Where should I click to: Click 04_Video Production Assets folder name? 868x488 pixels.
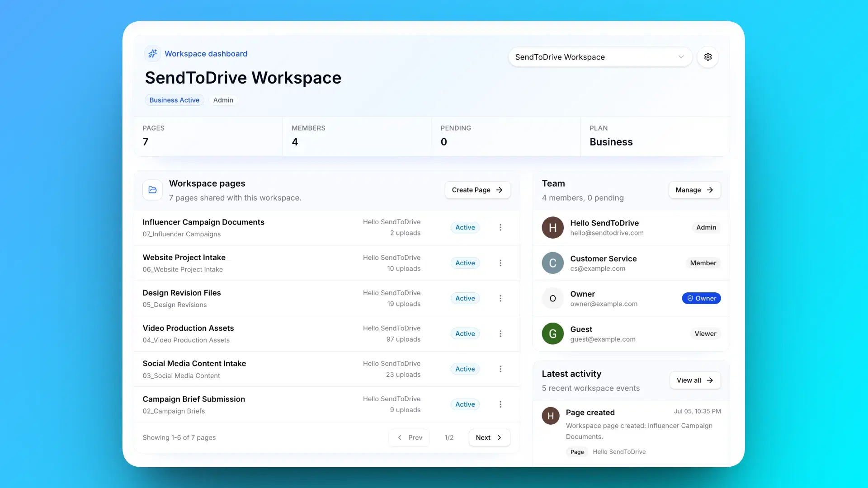[x=186, y=340]
